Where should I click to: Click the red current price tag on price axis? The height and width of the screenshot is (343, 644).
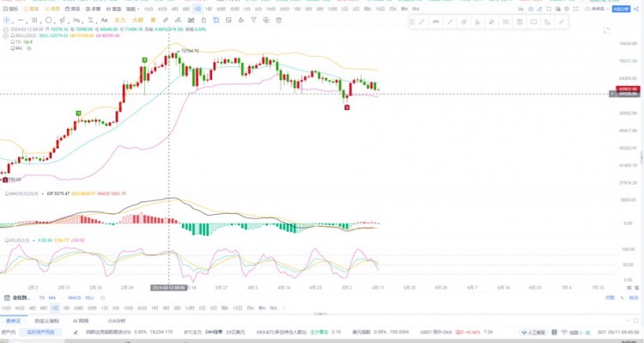(628, 89)
